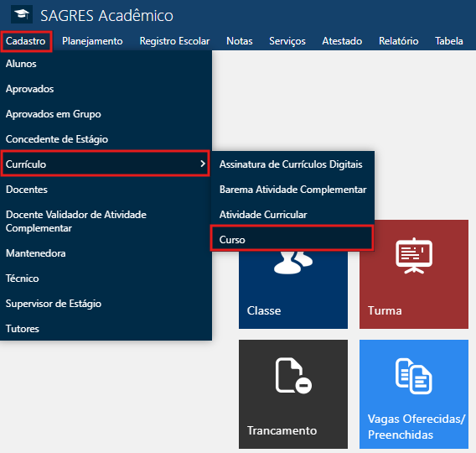Open the Turma tile label
The width and height of the screenshot is (476, 453).
point(385,311)
